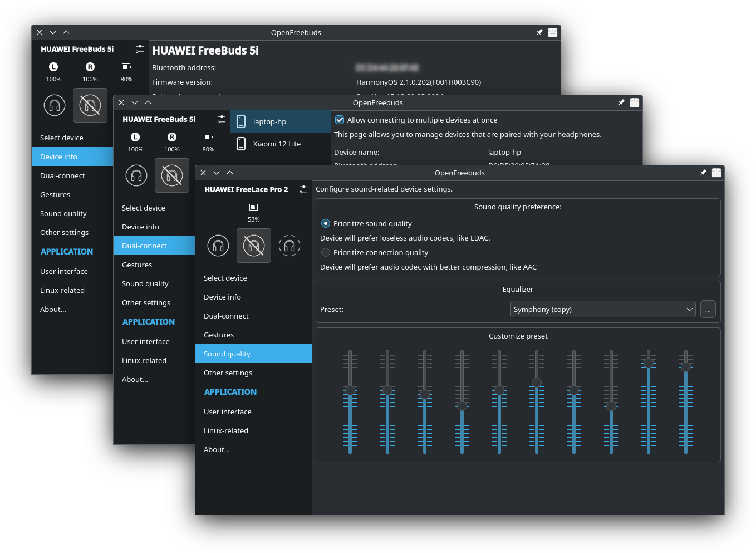Click the preset options "..." button
The height and width of the screenshot is (553, 756).
pos(708,309)
